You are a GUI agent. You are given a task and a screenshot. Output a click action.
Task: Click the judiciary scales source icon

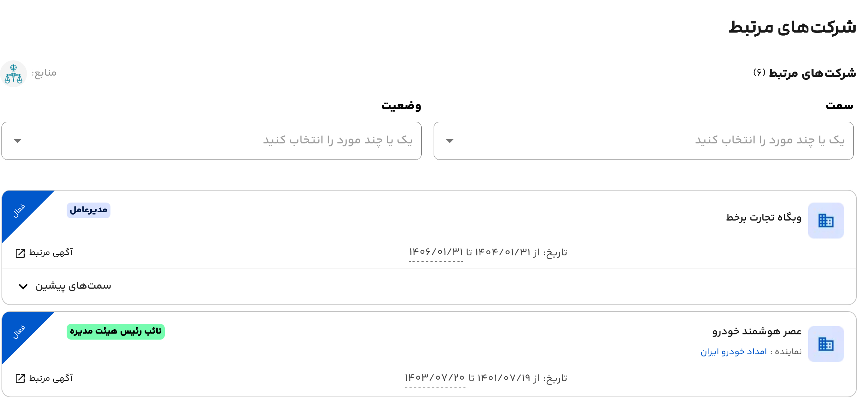[x=13, y=74]
